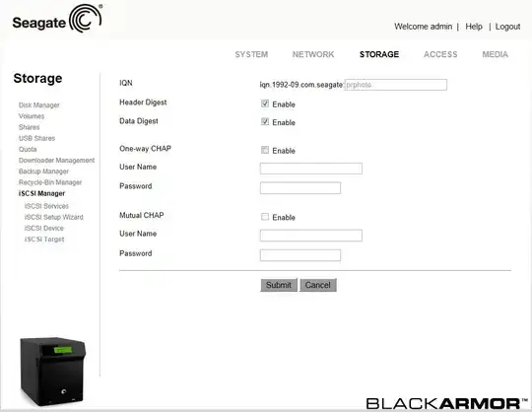Screen dimensions: 532x412
Task: Click the Seagate logo
Action: (x=57, y=19)
